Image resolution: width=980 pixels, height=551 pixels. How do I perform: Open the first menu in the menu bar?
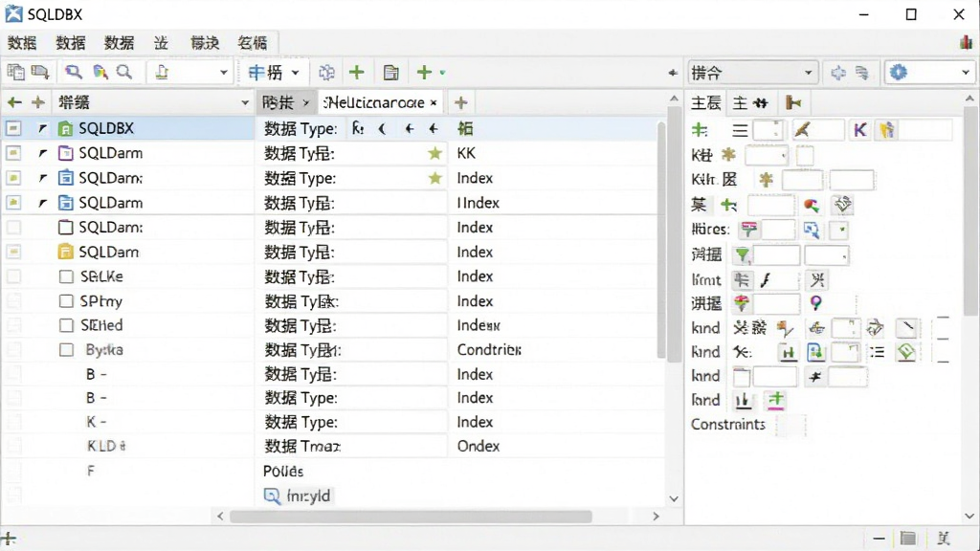coord(22,42)
